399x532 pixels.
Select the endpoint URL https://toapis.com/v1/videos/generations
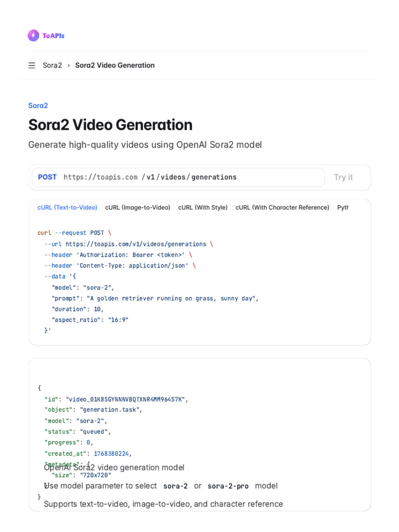click(150, 177)
